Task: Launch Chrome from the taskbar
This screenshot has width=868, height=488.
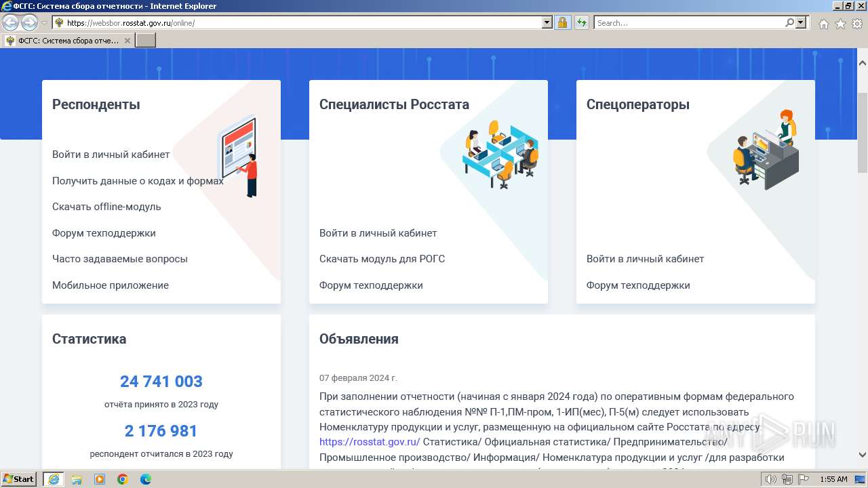Action: tap(123, 479)
